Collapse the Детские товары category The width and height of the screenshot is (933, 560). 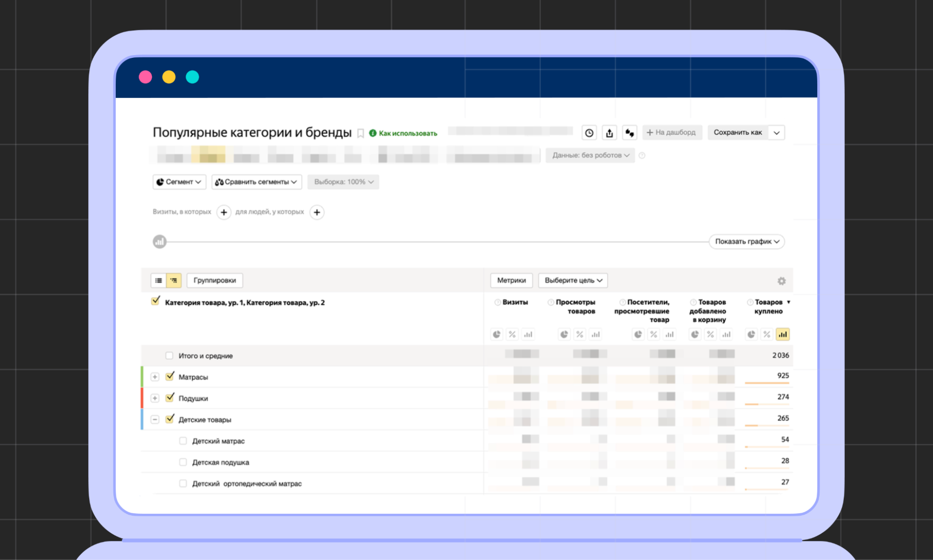(x=155, y=420)
